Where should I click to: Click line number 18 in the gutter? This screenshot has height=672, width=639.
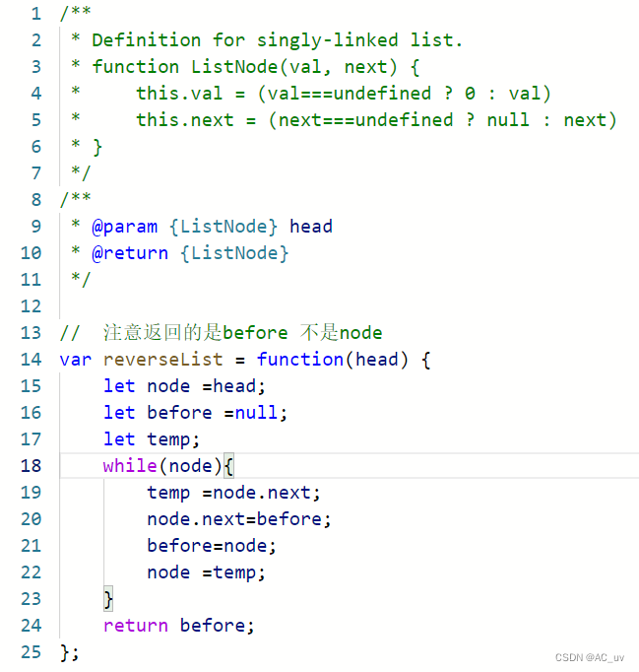31,465
